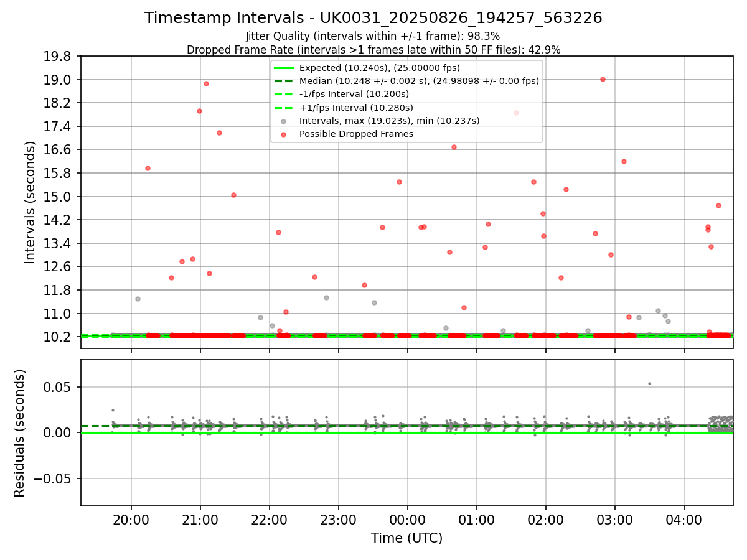
Task: Click the '21:00' time tick label
Action: pyautogui.click(x=200, y=520)
